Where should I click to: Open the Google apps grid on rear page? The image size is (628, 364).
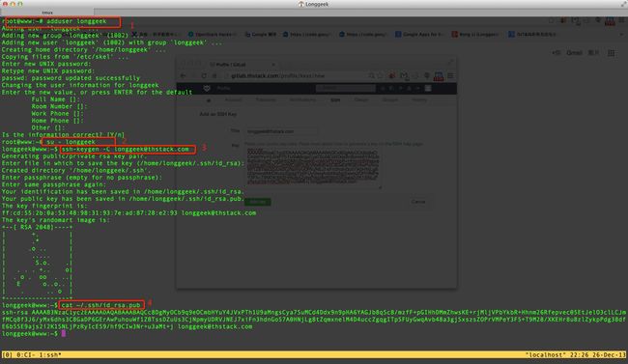pyautogui.click(x=612, y=53)
